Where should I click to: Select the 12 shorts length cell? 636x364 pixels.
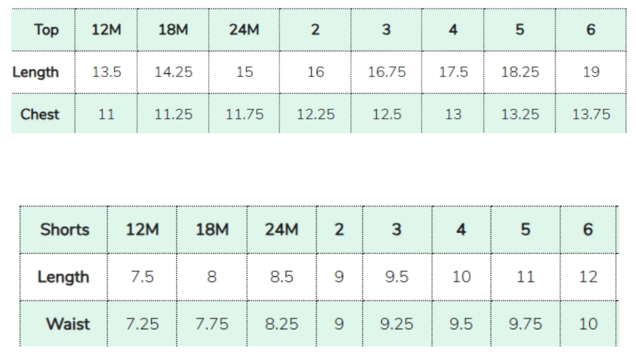tap(588, 277)
